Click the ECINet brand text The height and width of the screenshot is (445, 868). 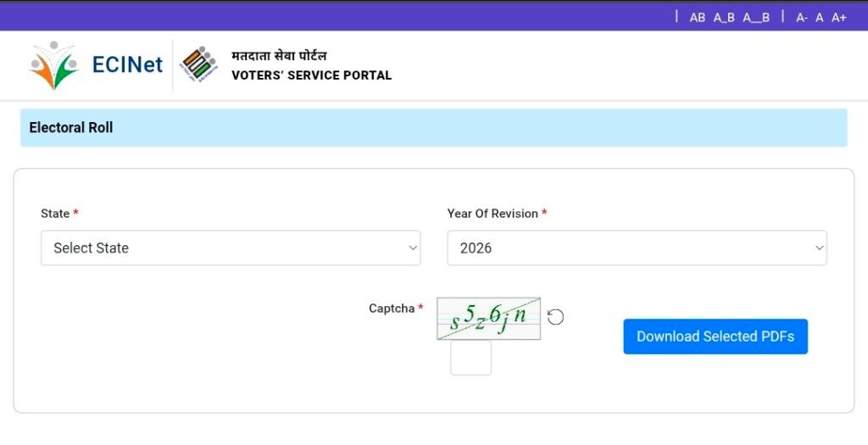[x=127, y=64]
